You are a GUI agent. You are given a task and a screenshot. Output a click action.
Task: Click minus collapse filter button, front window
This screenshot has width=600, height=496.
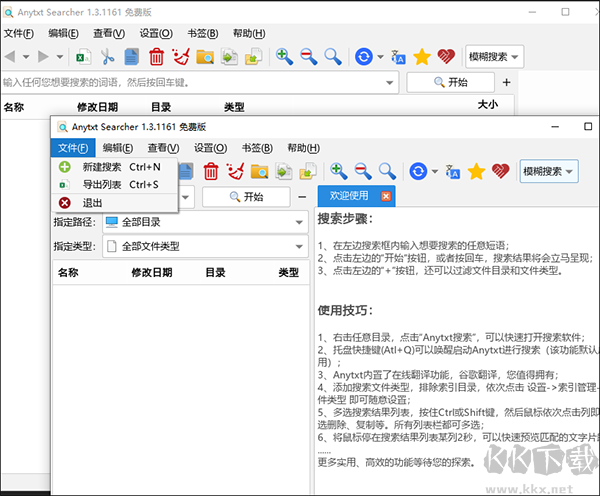[x=302, y=197]
